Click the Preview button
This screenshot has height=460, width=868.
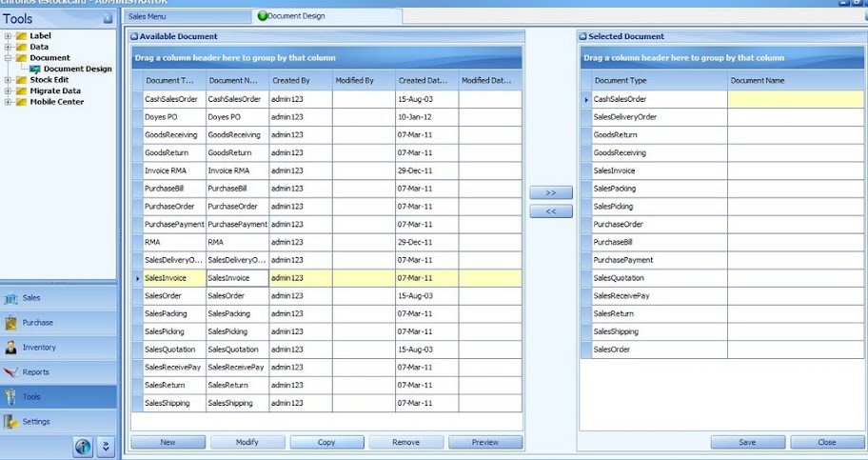(x=485, y=442)
